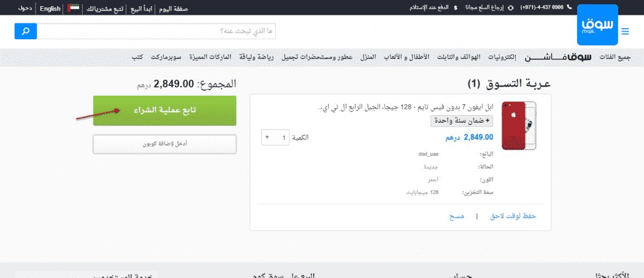
Task: Click the free returns refresh icon
Action: pyautogui.click(x=511, y=8)
